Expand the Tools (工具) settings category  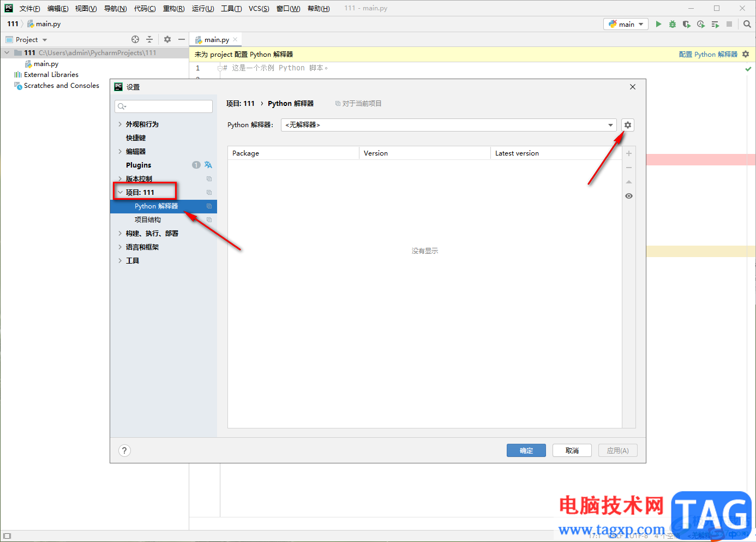click(120, 260)
